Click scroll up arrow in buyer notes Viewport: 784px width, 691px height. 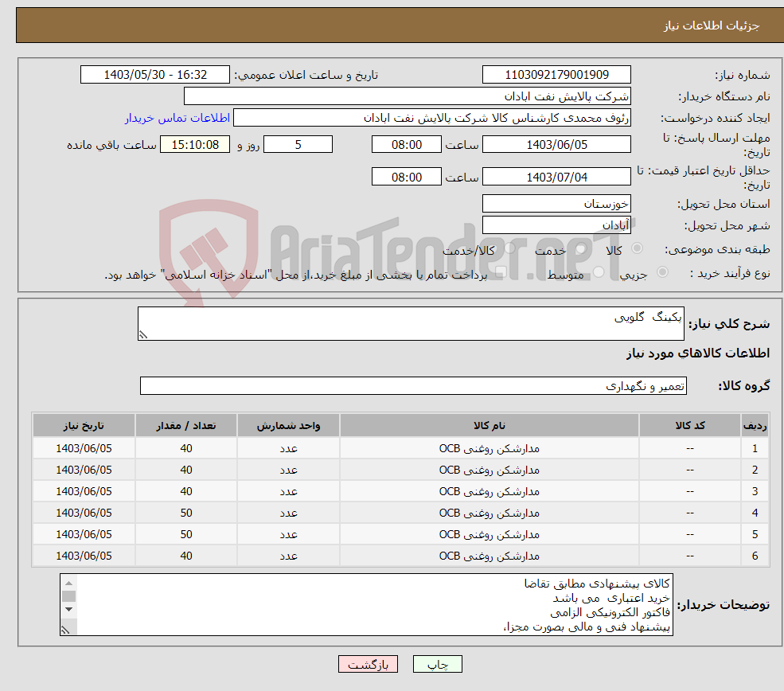tap(69, 583)
